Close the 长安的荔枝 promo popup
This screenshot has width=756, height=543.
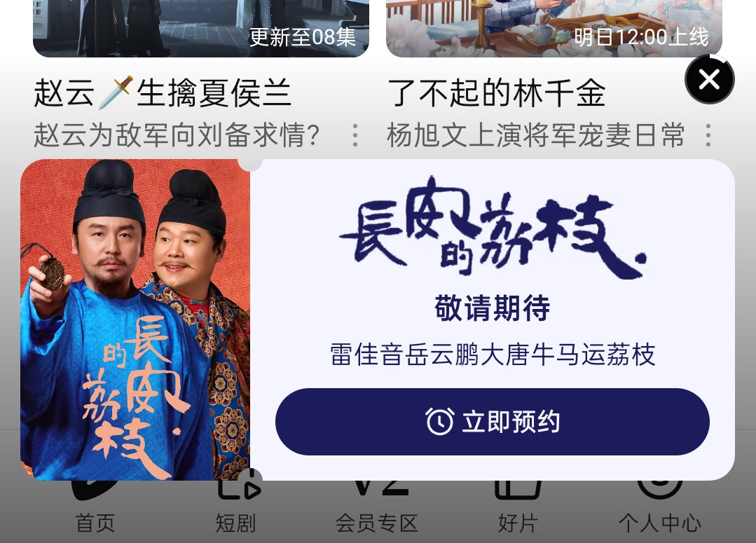click(x=709, y=79)
